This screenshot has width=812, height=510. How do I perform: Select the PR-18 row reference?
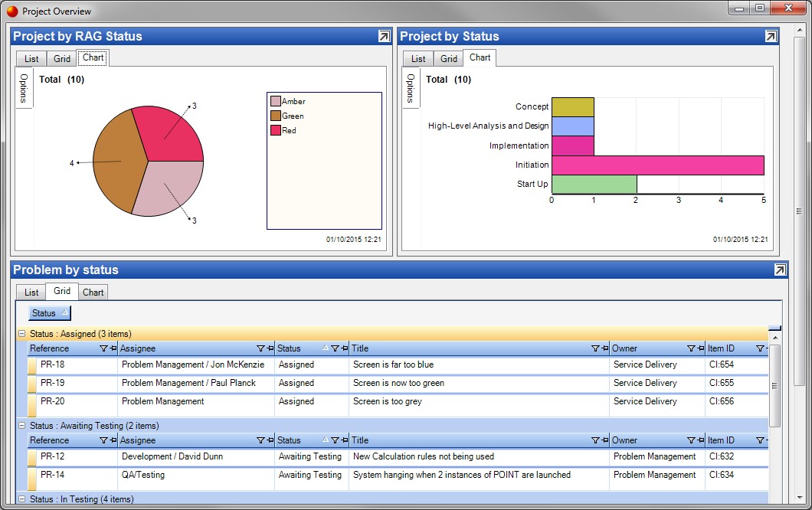tap(52, 364)
